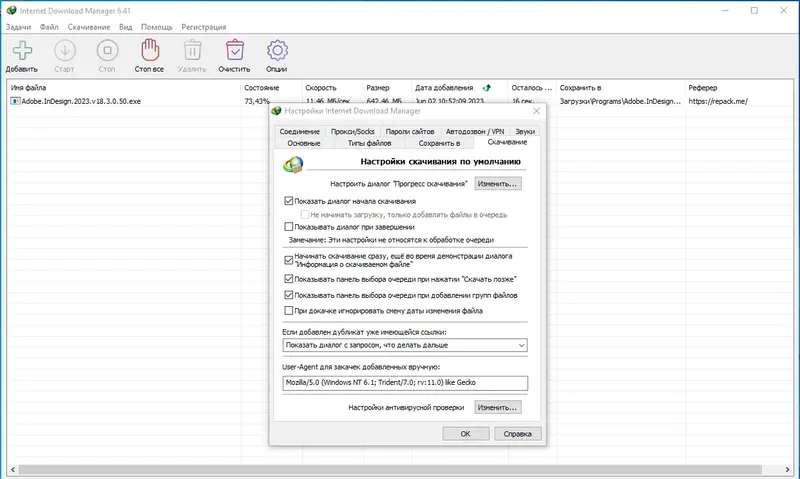Click Изменить next to progress dialog setting
This screenshot has width=800, height=479.
tap(497, 184)
